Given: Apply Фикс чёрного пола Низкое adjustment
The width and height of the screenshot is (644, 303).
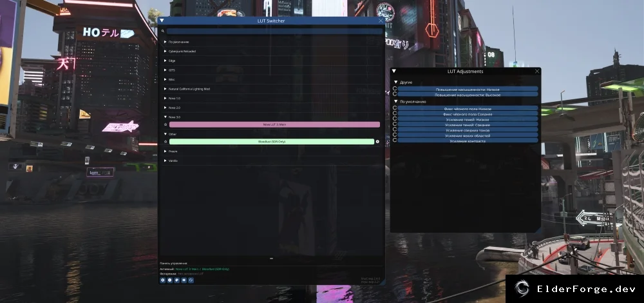Looking at the screenshot, I should click(468, 108).
